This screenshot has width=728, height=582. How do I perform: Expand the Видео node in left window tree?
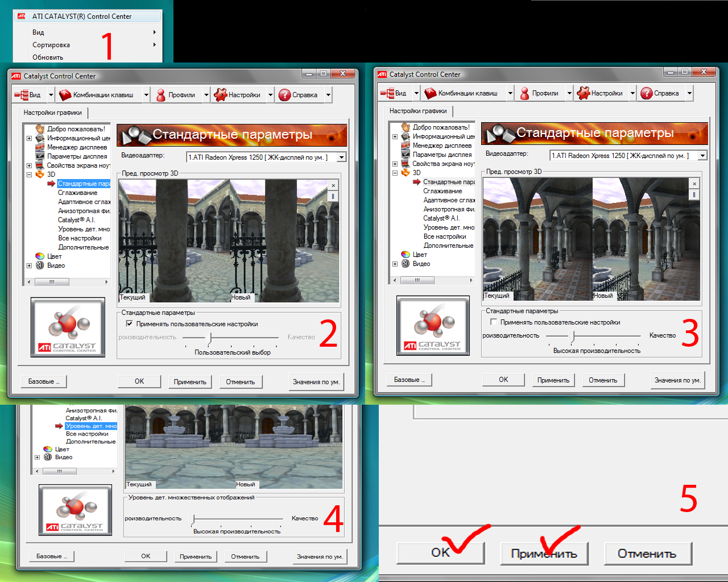[29, 265]
